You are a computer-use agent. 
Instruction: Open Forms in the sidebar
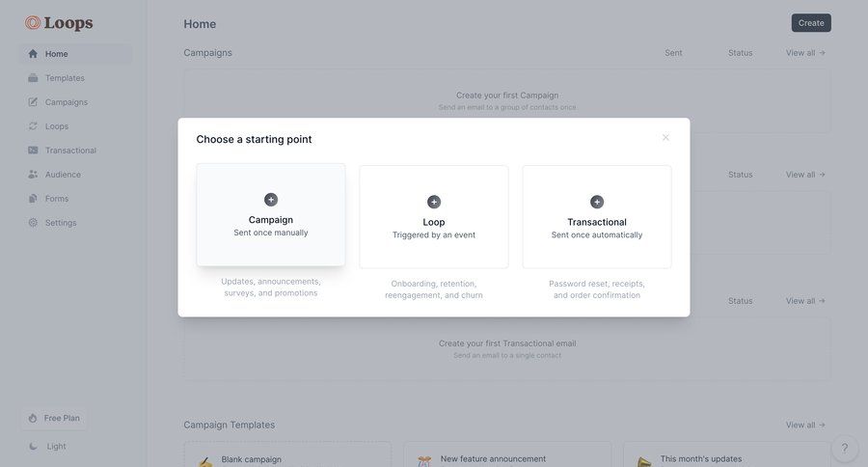click(x=76, y=199)
